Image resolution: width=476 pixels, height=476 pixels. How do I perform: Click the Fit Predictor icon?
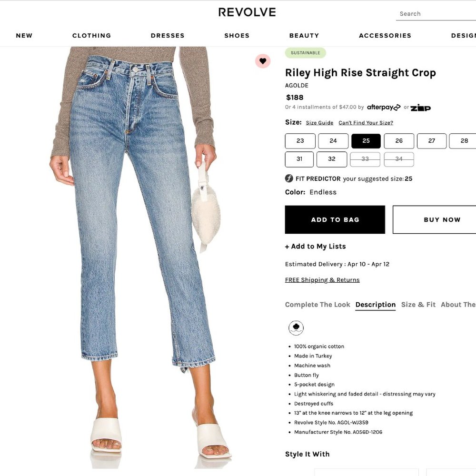click(x=289, y=178)
